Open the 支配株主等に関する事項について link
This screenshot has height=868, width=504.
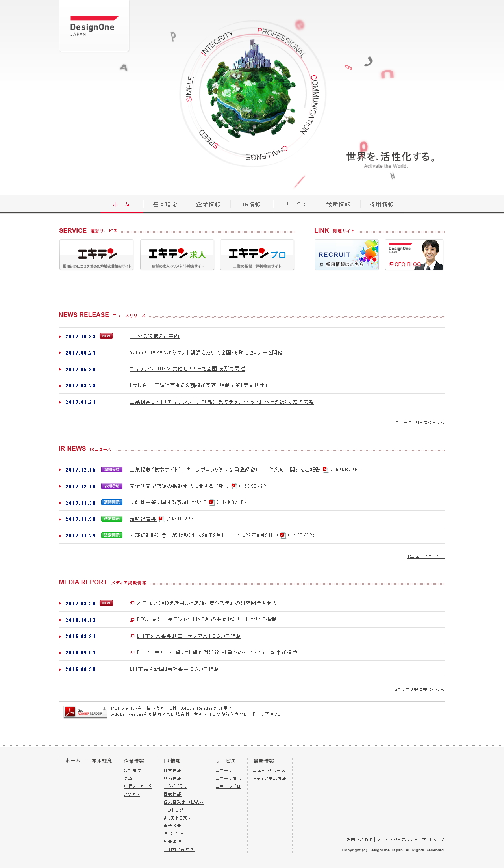(168, 502)
